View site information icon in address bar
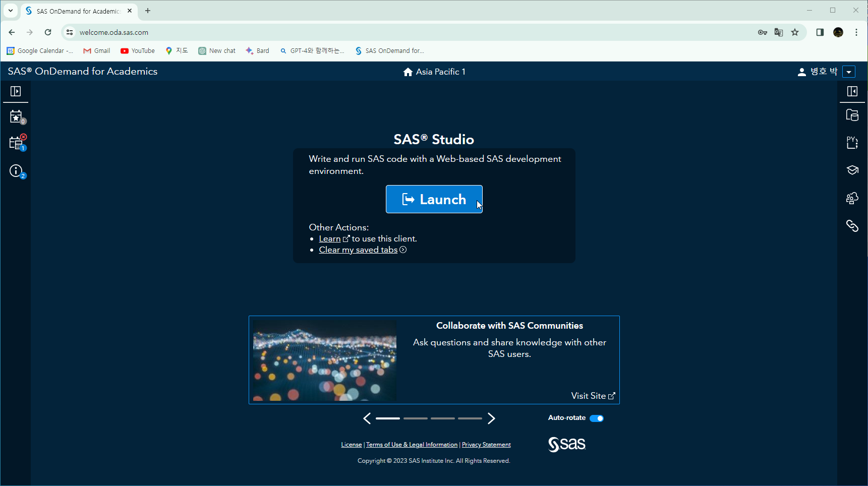This screenshot has height=486, width=868. click(x=70, y=32)
